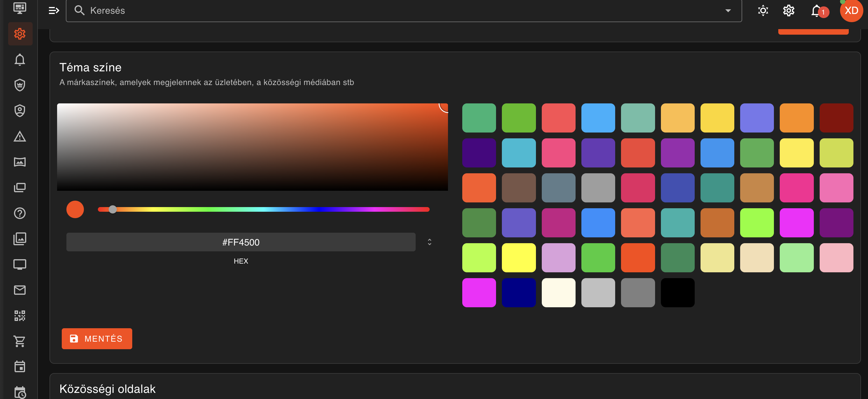Open the help question mark icon
868x399 pixels.
20,213
